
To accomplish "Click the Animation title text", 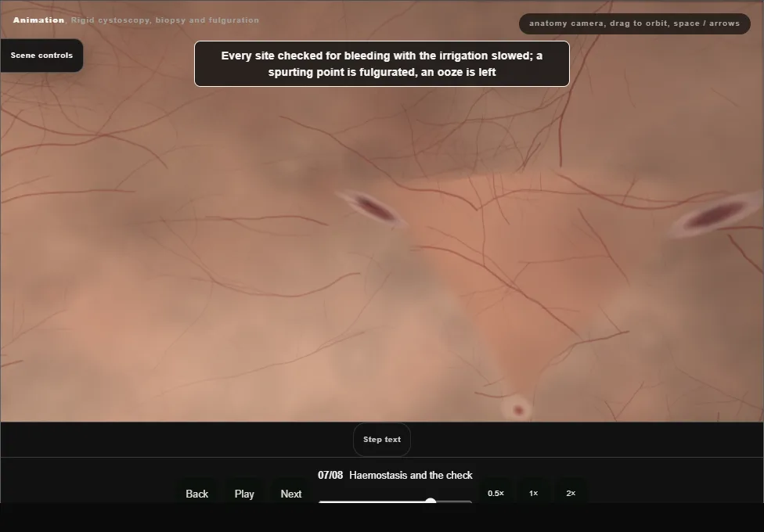I will (x=136, y=20).
